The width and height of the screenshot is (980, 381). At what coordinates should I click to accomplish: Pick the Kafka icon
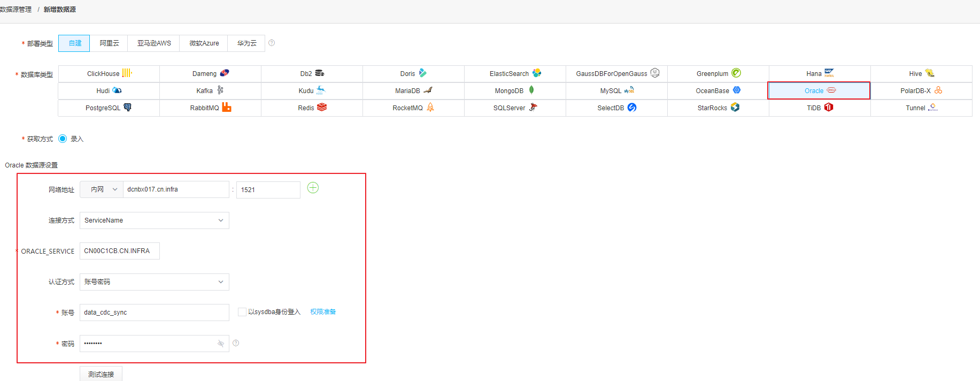click(220, 90)
